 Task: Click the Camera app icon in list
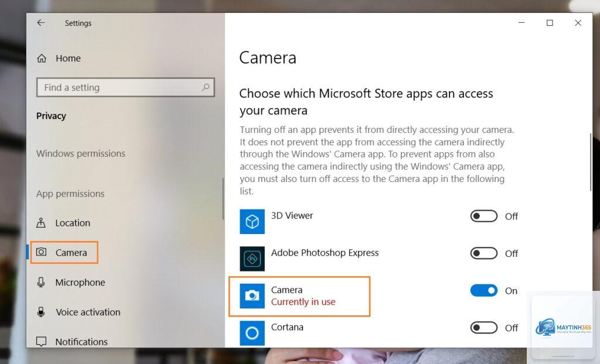[x=252, y=296]
